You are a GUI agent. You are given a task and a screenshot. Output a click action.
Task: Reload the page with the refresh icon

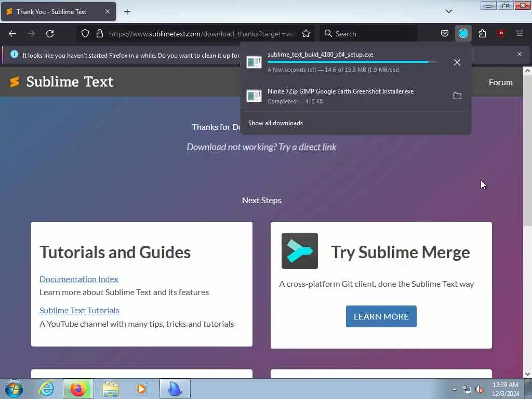(x=50, y=34)
